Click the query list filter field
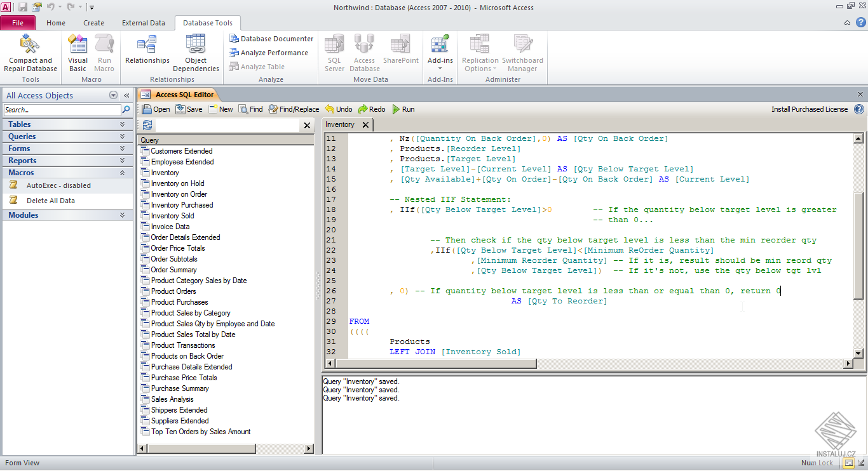The height and width of the screenshot is (471, 868). [227, 126]
